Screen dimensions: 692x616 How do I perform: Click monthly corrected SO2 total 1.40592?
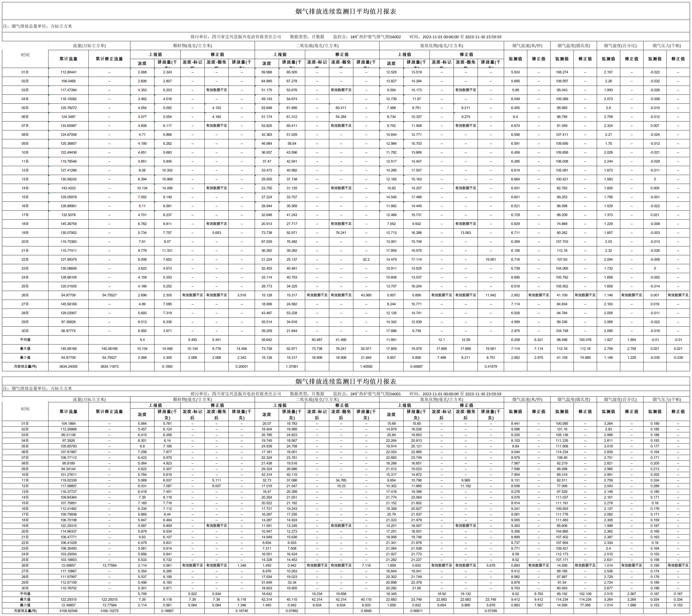click(x=366, y=366)
